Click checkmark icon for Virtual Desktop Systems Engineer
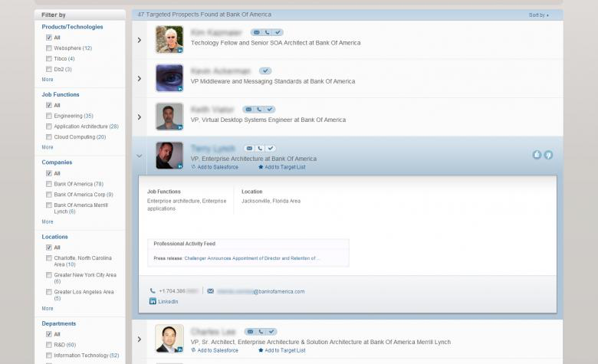The height and width of the screenshot is (364, 598). (x=270, y=110)
